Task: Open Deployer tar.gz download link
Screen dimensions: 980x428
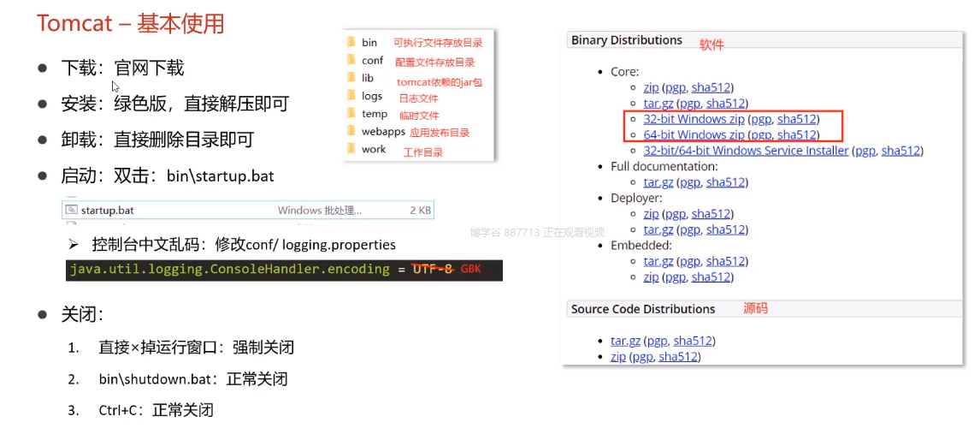Action: (x=658, y=229)
